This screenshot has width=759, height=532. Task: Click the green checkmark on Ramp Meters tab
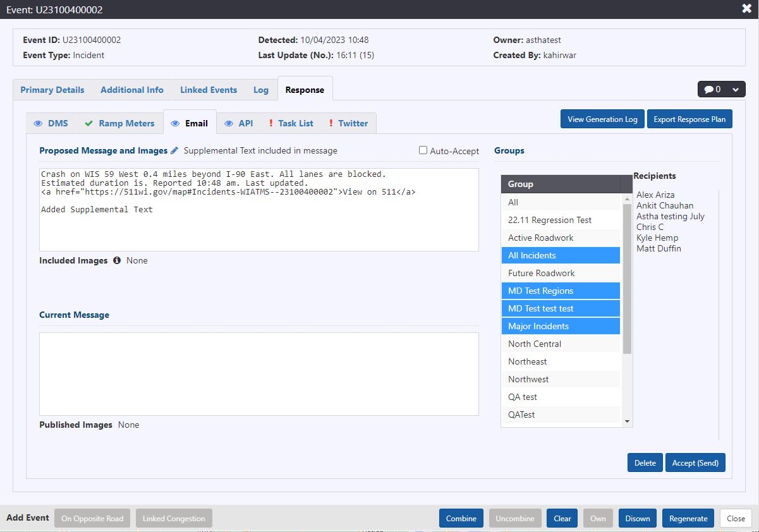pyautogui.click(x=89, y=123)
